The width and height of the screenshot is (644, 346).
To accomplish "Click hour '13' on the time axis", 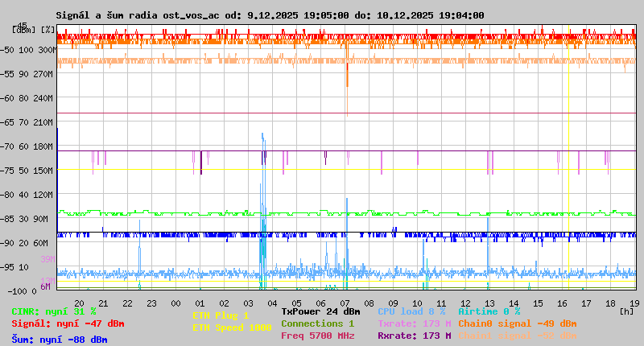I will click(489, 303).
